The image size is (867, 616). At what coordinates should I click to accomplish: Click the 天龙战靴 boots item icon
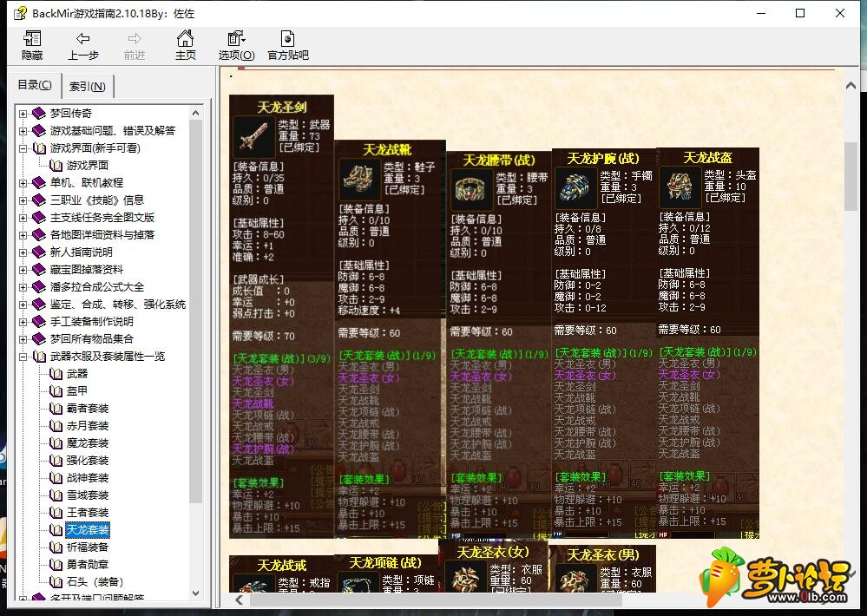pyautogui.click(x=359, y=179)
